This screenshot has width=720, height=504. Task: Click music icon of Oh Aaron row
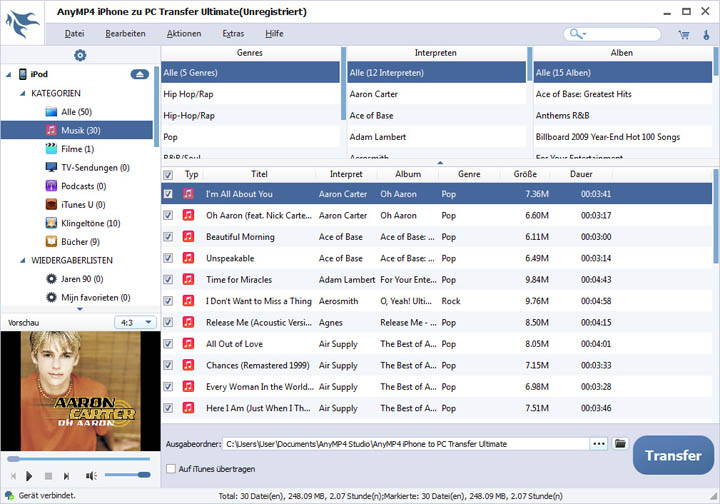point(188,215)
